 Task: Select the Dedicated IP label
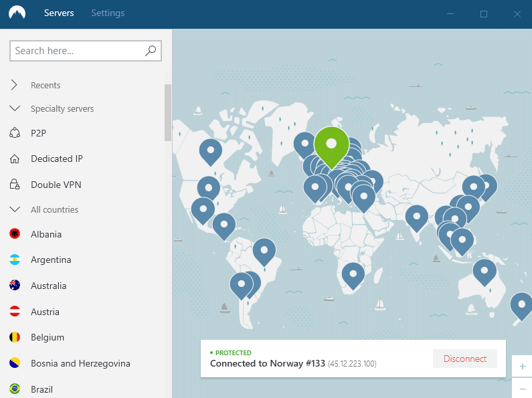(57, 159)
